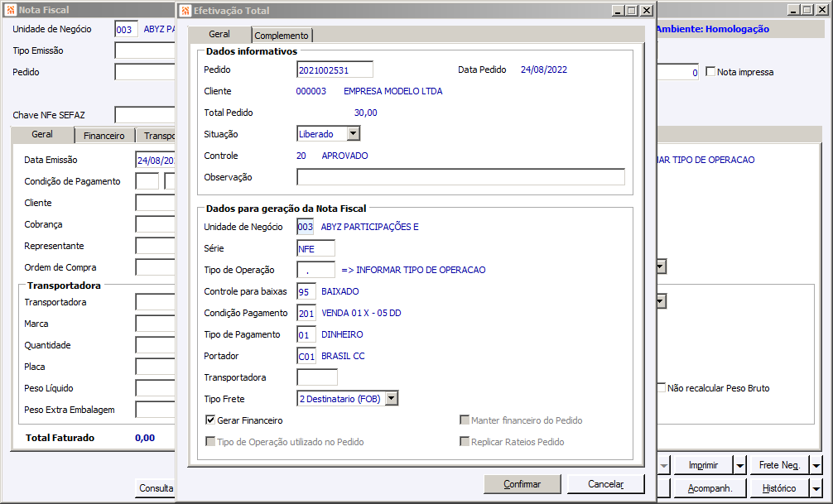833x504 pixels.
Task: Click Portador code field C01
Action: point(306,356)
